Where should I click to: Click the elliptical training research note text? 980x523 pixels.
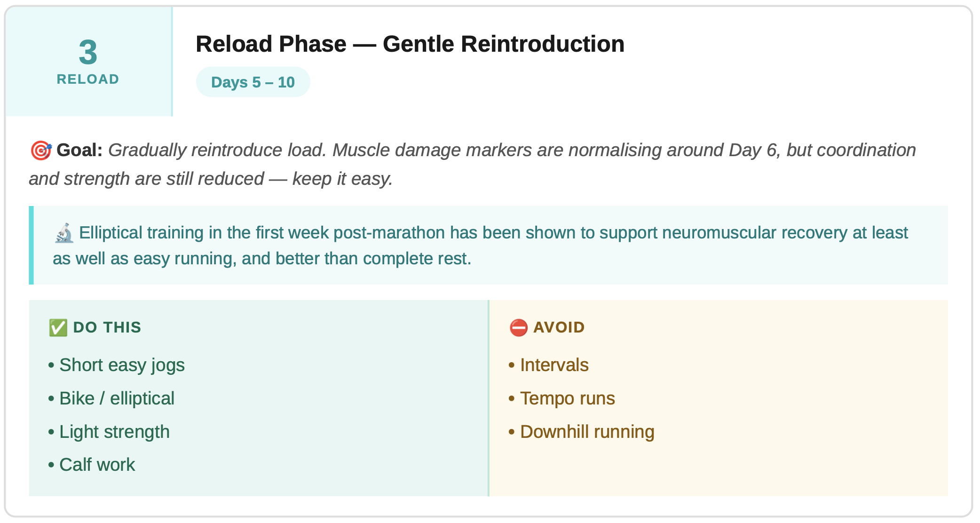tap(480, 246)
